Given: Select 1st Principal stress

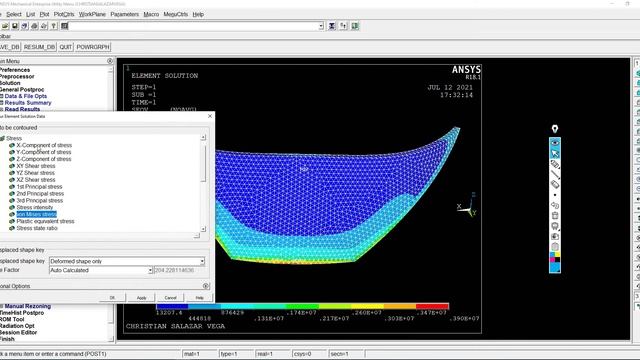Looking at the screenshot, I should click(x=40, y=187).
